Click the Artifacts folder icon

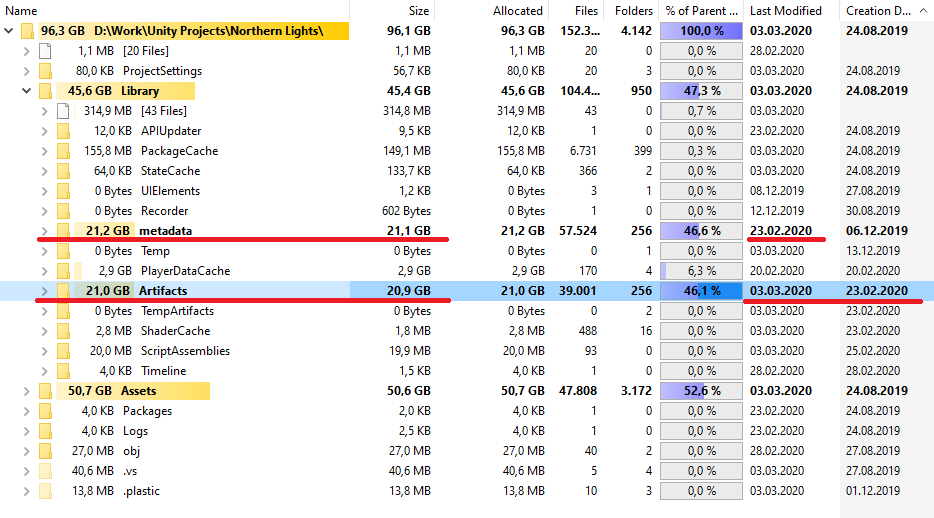(x=63, y=291)
